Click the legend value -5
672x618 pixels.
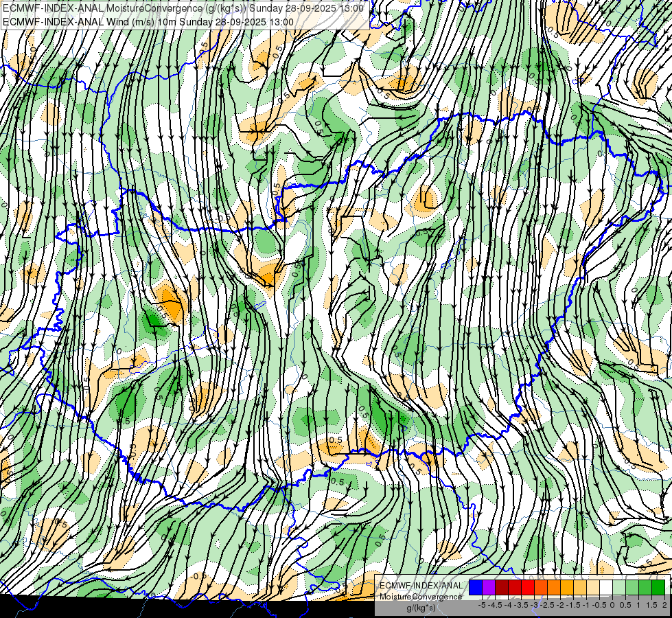(482, 605)
